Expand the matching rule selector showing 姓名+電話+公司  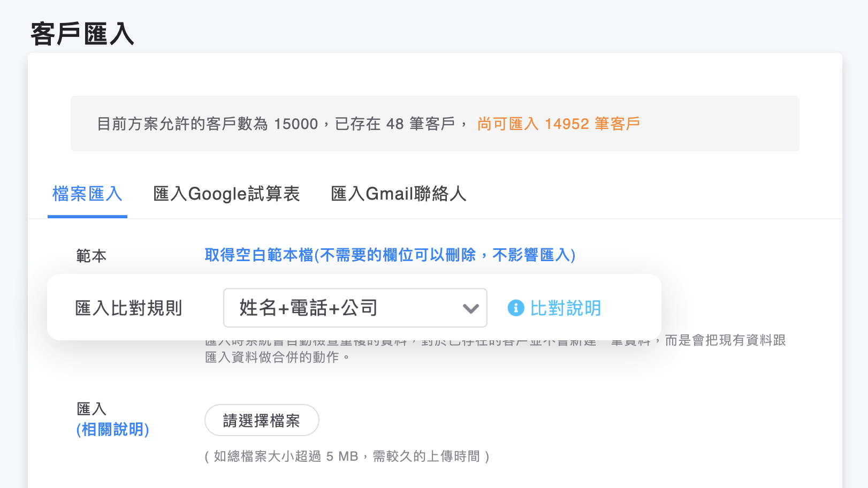pos(355,308)
